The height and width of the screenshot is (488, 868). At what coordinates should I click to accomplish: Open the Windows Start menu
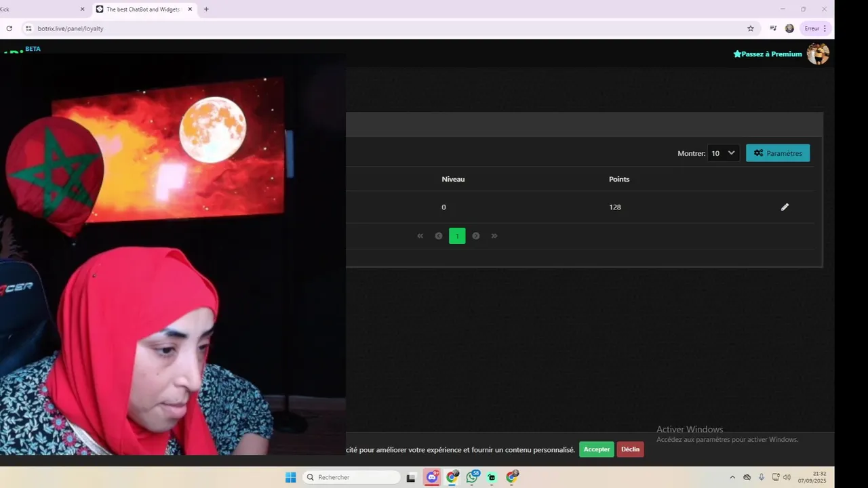pyautogui.click(x=290, y=477)
